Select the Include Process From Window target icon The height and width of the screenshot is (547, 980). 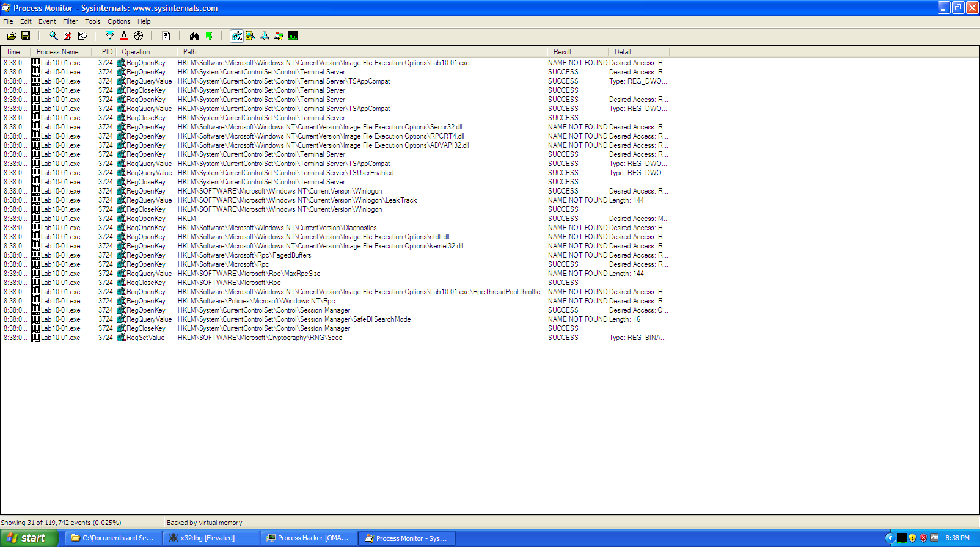tap(139, 36)
